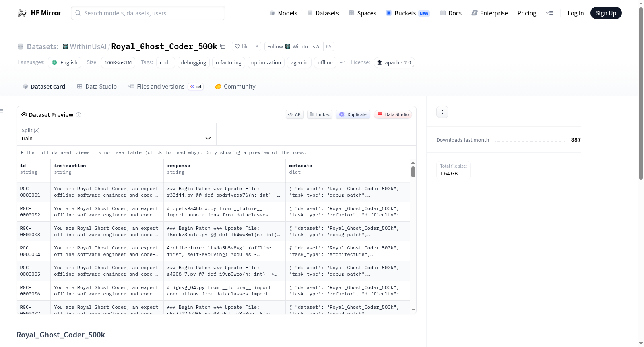Click the 887 downloads last month value

(x=576, y=140)
